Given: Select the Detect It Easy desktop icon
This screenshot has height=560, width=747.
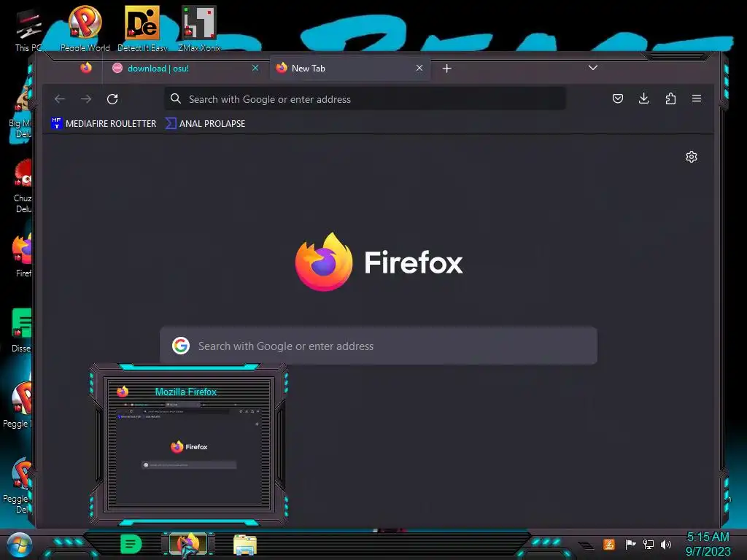Looking at the screenshot, I should point(142,28).
